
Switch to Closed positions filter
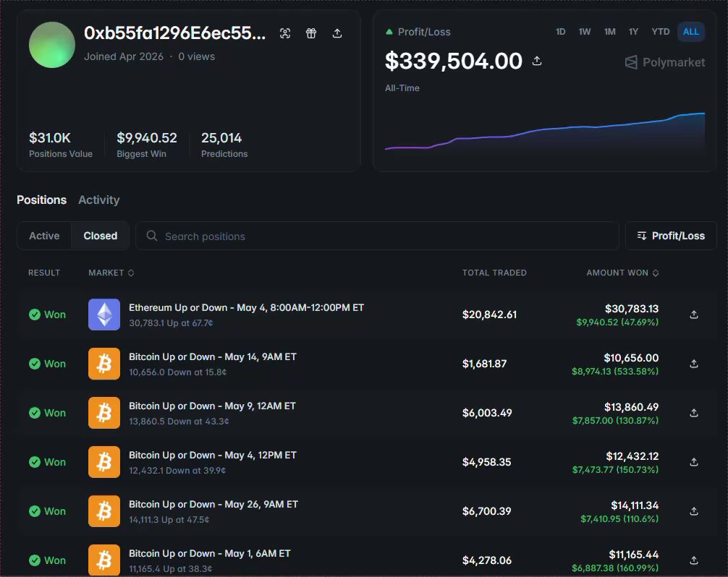click(101, 236)
